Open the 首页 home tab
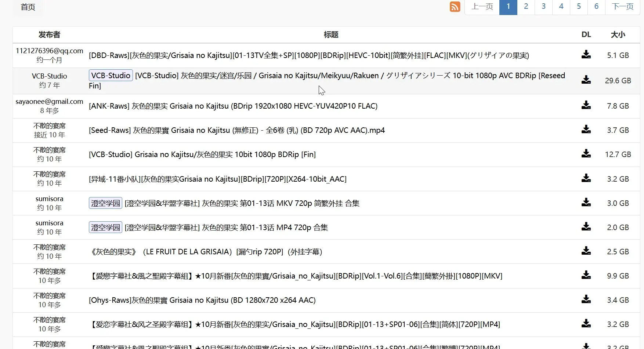644x349 pixels. tap(28, 7)
